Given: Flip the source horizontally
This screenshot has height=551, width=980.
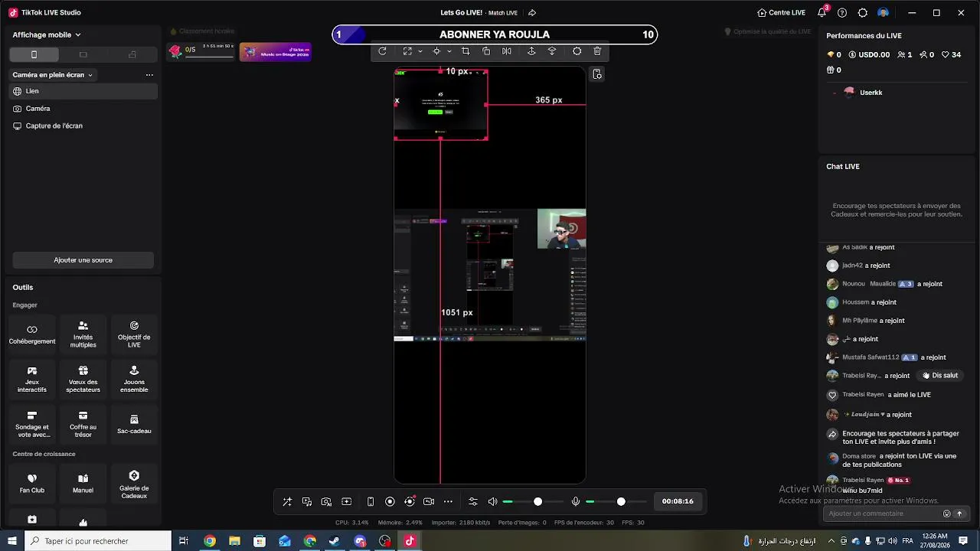Looking at the screenshot, I should pyautogui.click(x=507, y=51).
